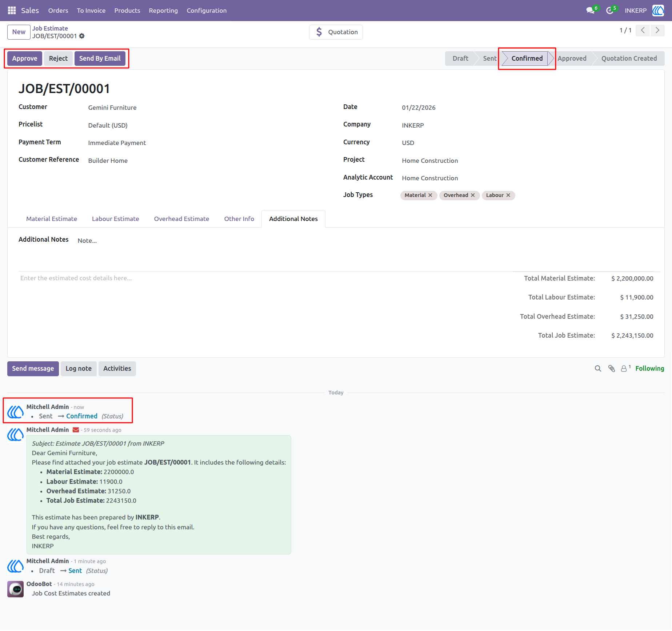This screenshot has height=631, width=672.
Task: Click the Job Estimate breadcrumb link
Action: [50, 28]
